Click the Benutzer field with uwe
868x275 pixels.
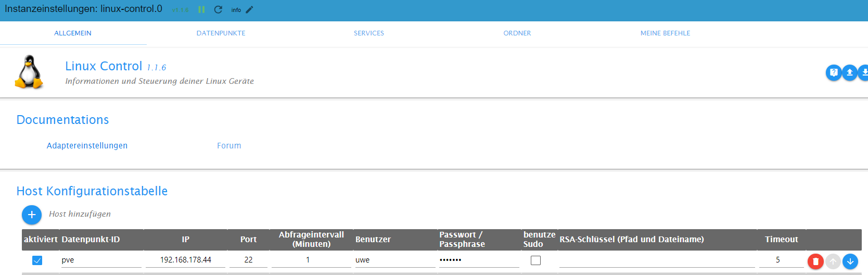pyautogui.click(x=395, y=260)
